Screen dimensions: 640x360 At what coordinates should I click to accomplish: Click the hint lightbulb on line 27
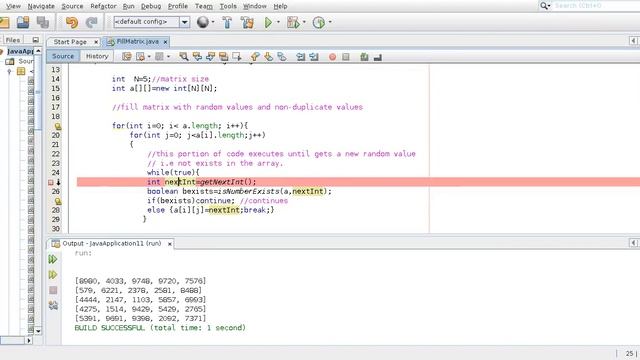point(58,201)
